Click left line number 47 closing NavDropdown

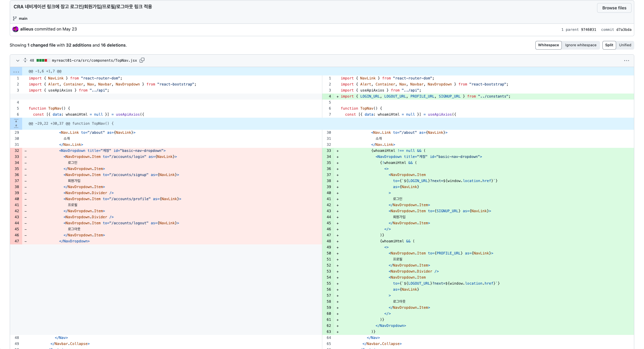tap(16, 241)
